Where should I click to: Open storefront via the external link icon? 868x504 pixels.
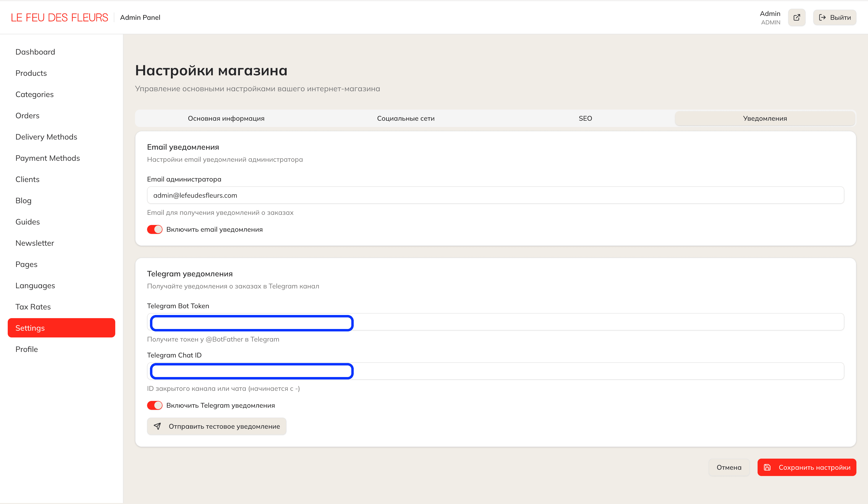click(797, 17)
